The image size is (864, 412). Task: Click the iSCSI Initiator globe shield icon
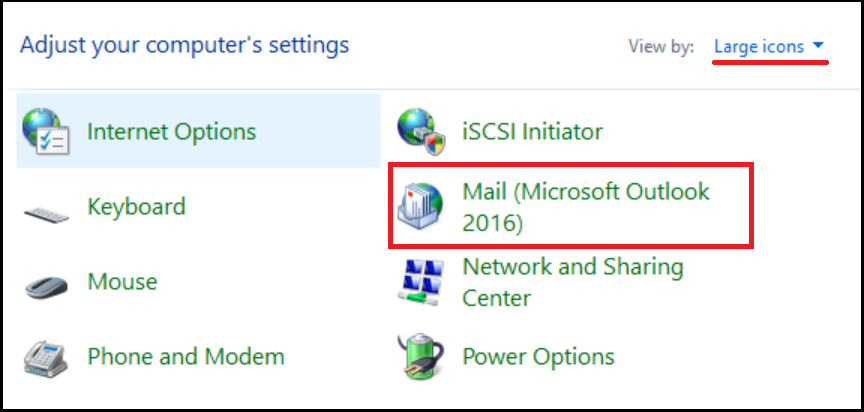click(422, 131)
